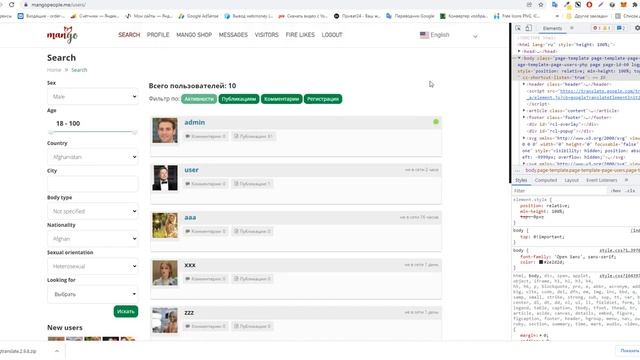This screenshot has height=360, width=640.
Task: Open MANGO SHOP in the site menu
Action: click(x=194, y=35)
